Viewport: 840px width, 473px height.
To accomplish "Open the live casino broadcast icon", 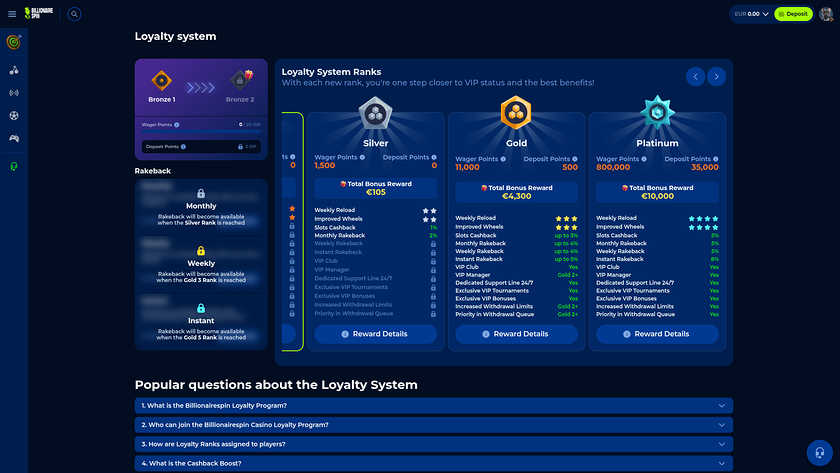I will tap(14, 93).
